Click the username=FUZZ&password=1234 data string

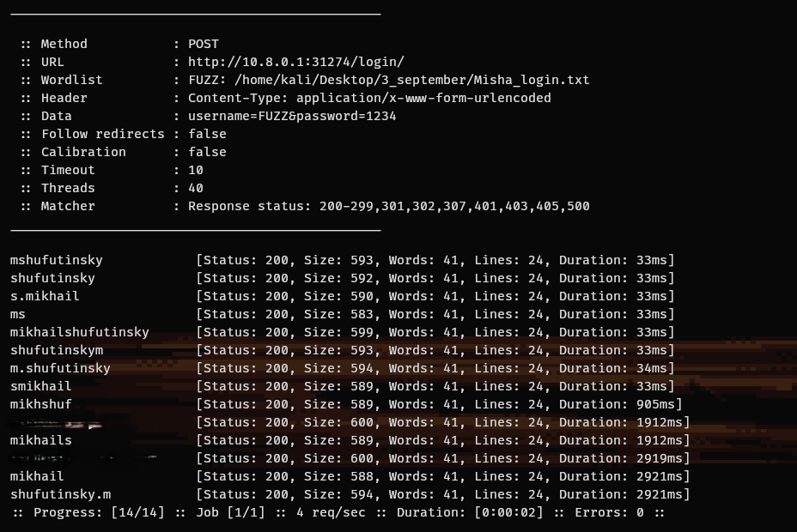click(292, 116)
